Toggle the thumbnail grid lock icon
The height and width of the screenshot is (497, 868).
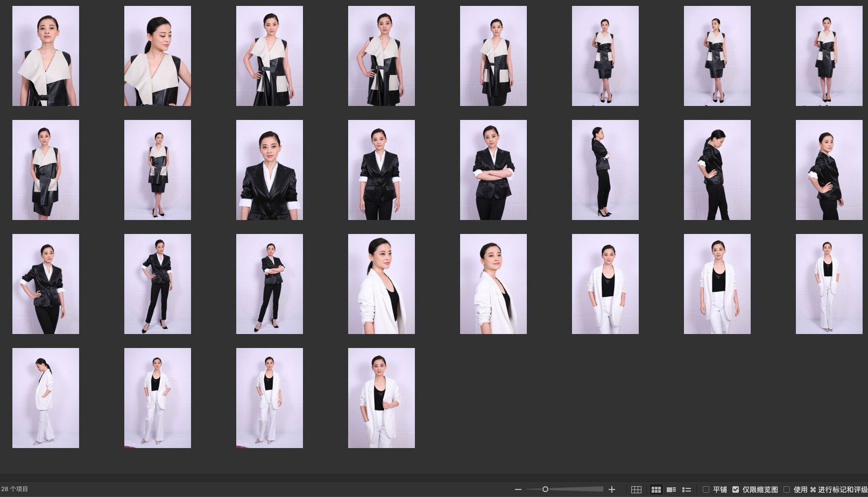pyautogui.click(x=636, y=489)
